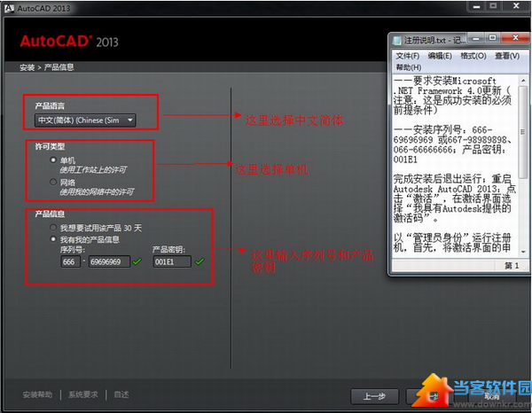Image resolution: width=532 pixels, height=413 pixels.
Task: Click the 上一步 back button
Action: [x=374, y=396]
